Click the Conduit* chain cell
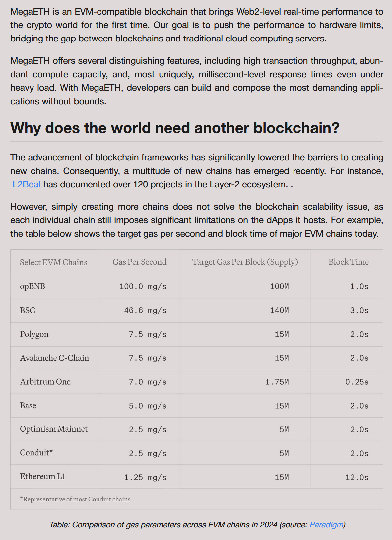The width and height of the screenshot is (392, 540). [36, 453]
